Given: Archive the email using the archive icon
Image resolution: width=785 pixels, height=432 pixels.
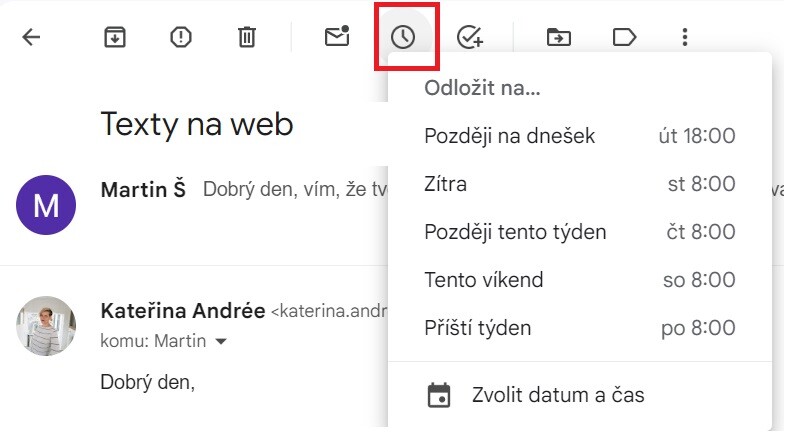Looking at the screenshot, I should click(116, 37).
